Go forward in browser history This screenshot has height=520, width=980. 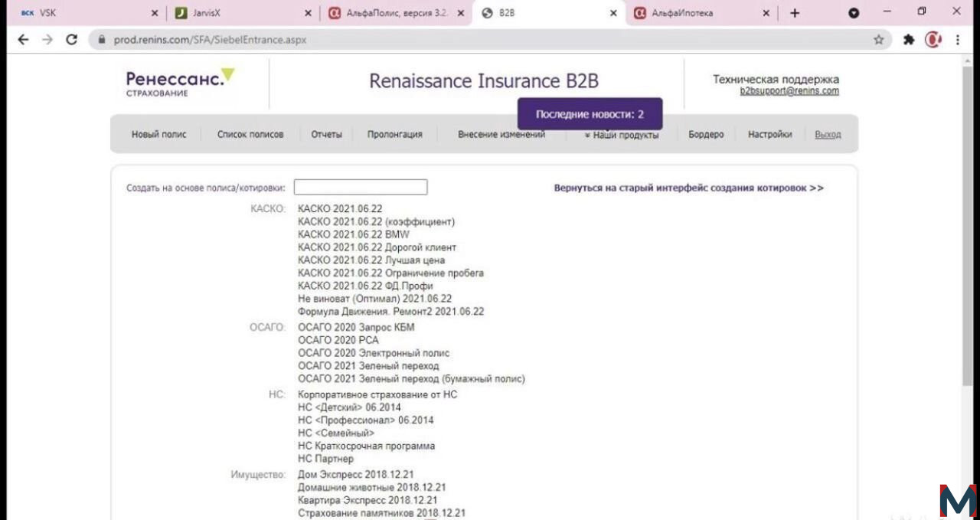point(47,40)
